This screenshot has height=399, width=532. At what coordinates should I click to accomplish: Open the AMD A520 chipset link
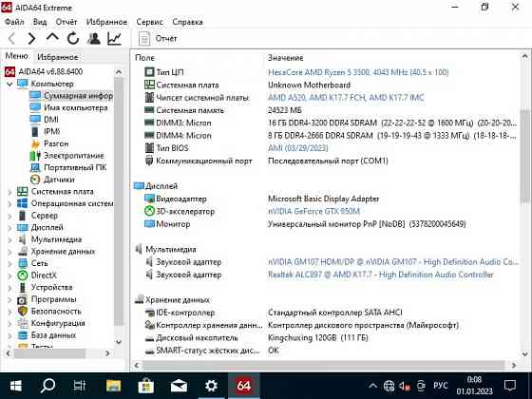point(346,98)
